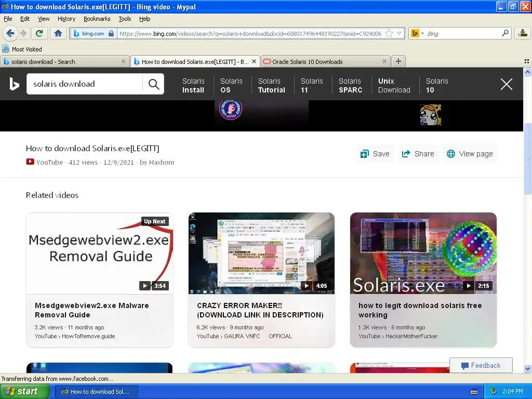Open the Tools menu
Image resolution: width=532 pixels, height=399 pixels.
tap(125, 19)
